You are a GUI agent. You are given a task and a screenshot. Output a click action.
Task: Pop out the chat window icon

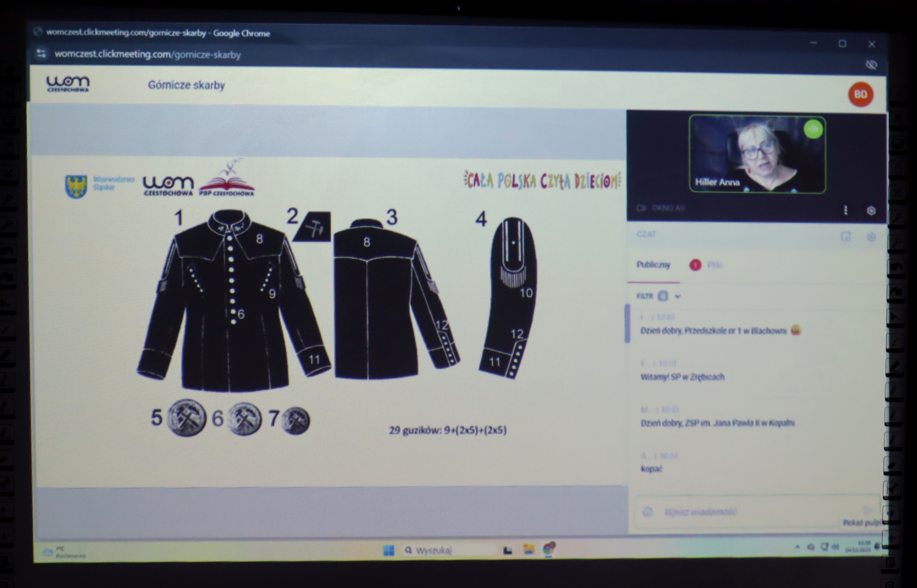pyautogui.click(x=846, y=237)
